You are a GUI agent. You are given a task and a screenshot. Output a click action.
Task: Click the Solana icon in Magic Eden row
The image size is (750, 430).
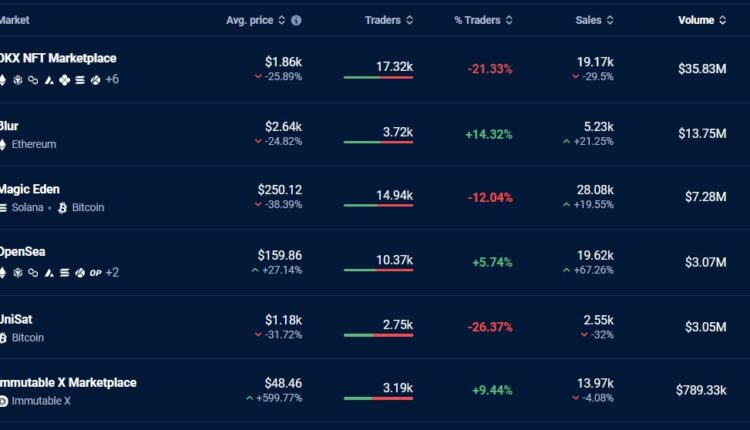(3, 208)
